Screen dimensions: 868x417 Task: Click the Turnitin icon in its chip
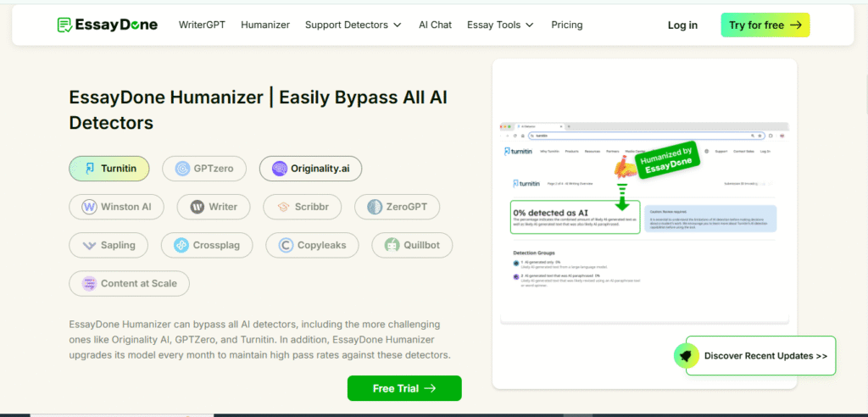tap(90, 169)
